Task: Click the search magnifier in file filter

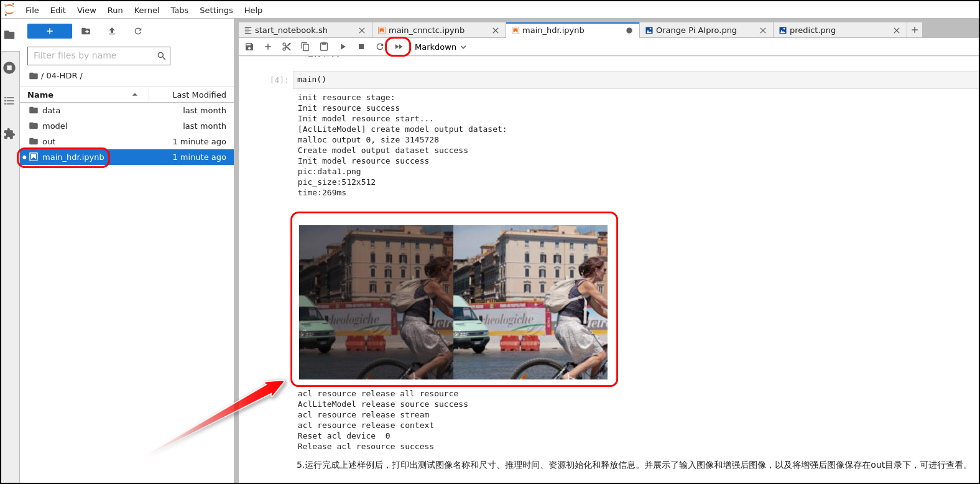Action: click(162, 56)
